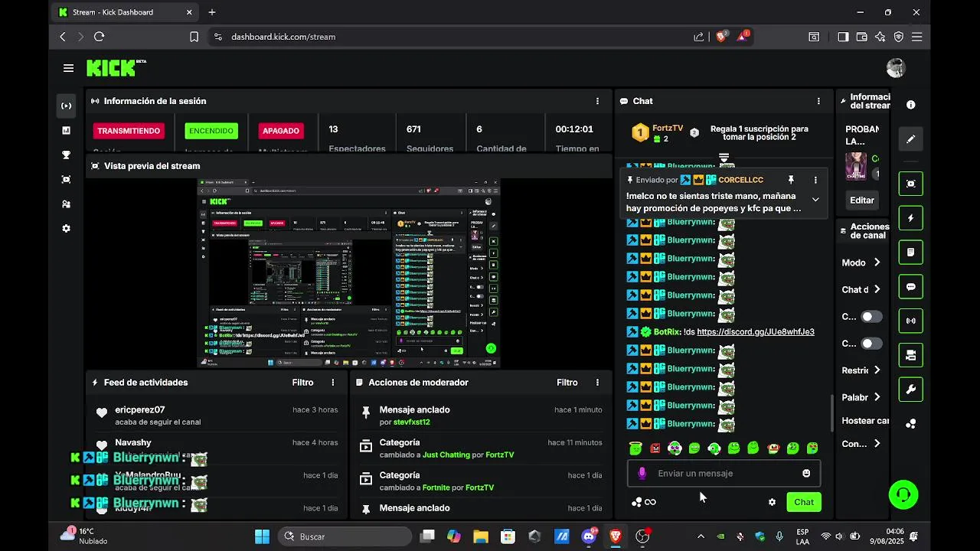Screen dimensions: 980x551
Task: Click in the Enviar un mensaje field
Action: click(x=724, y=474)
